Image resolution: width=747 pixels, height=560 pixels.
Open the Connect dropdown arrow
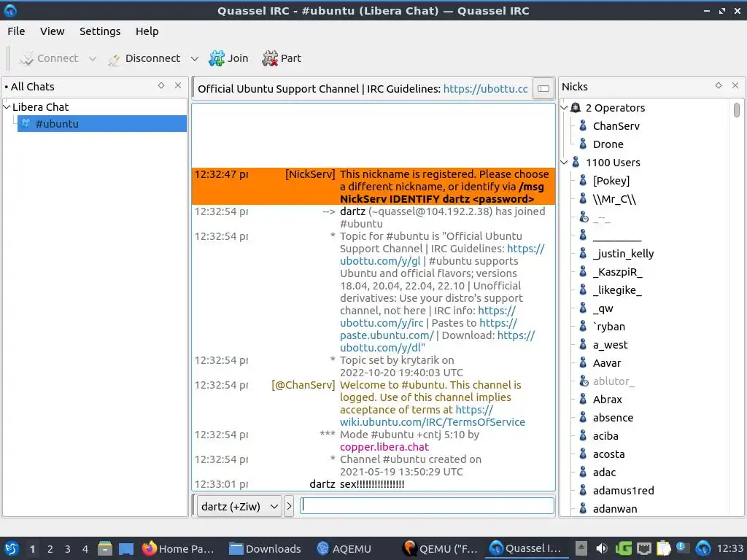(x=93, y=58)
